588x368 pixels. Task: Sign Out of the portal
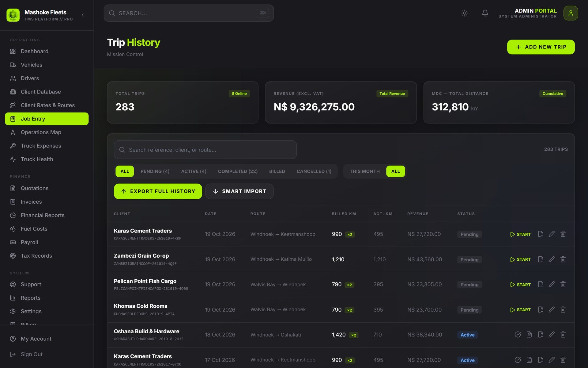47,354
